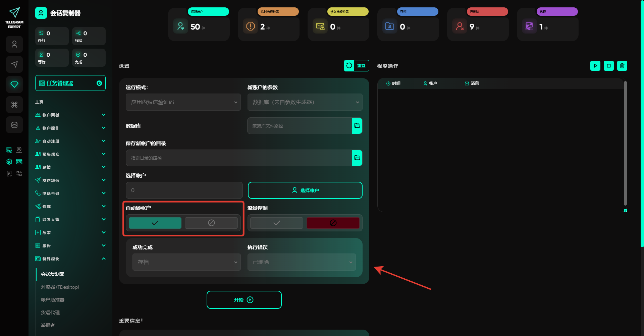
Task: Click the database icon in left sidebar
Action: coord(14,125)
